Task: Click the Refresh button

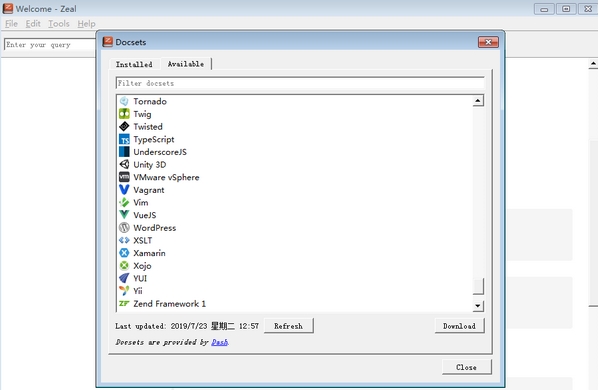Action: pyautogui.click(x=288, y=326)
